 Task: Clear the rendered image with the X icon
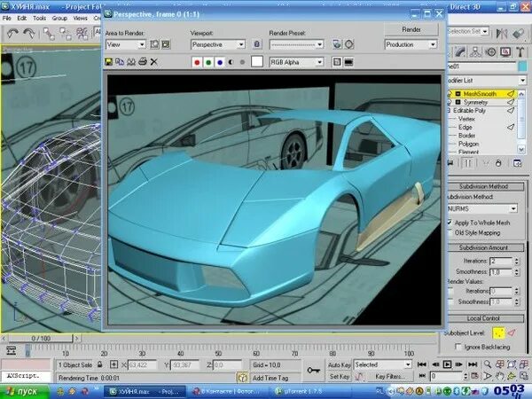pyautogui.click(x=154, y=62)
